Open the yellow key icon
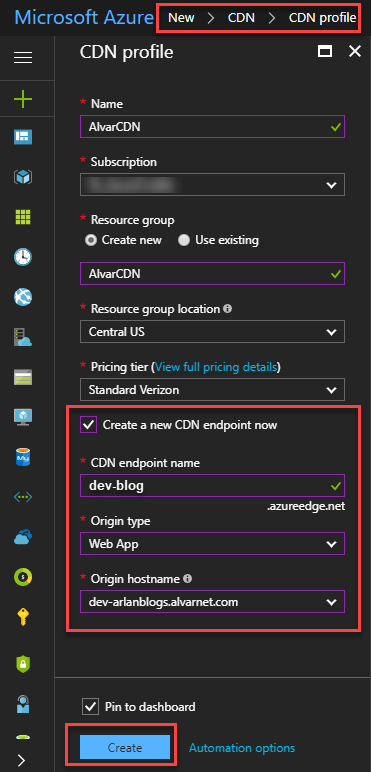The image size is (371, 772). 23,617
